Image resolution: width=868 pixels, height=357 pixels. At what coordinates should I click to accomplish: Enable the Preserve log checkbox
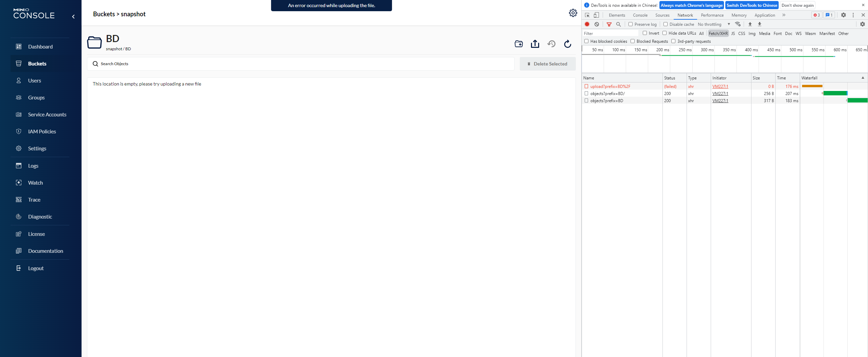631,24
